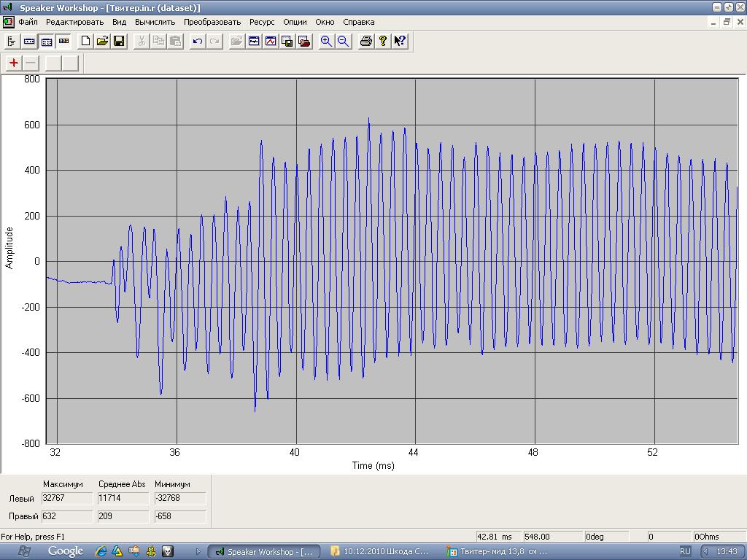Click the red plus toolbar button
This screenshot has height=560, width=747.
(x=14, y=63)
